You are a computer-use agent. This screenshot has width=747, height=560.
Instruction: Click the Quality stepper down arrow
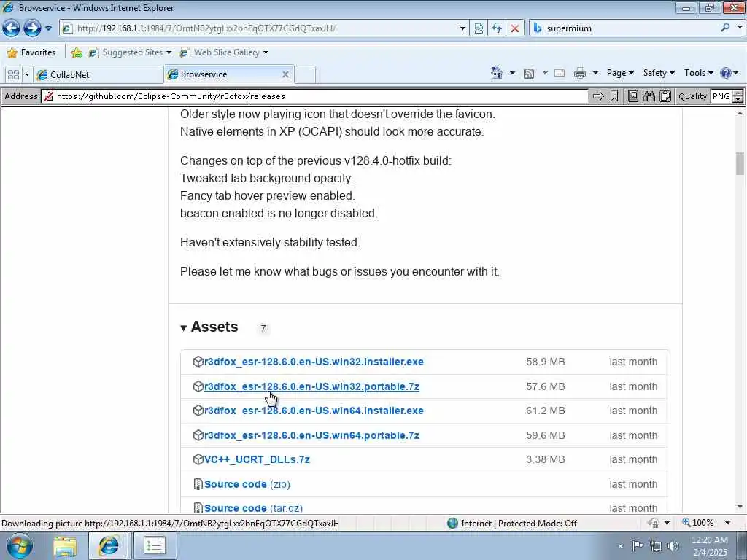tap(738, 99)
